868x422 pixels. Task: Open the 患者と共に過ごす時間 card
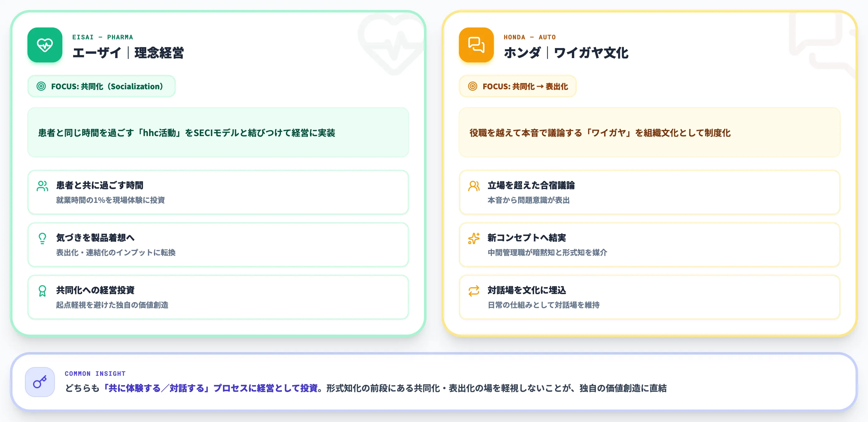(218, 192)
